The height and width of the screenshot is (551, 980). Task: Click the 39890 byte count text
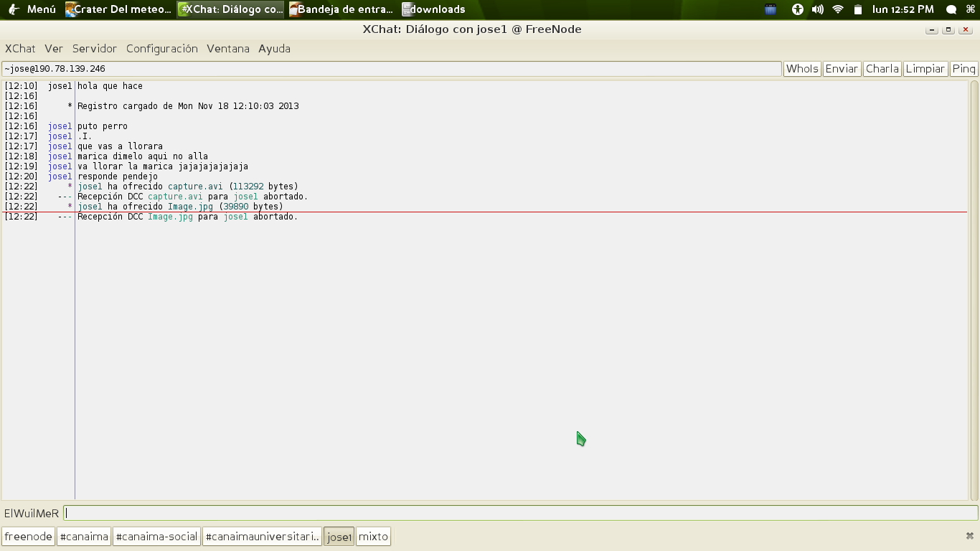[x=236, y=207]
